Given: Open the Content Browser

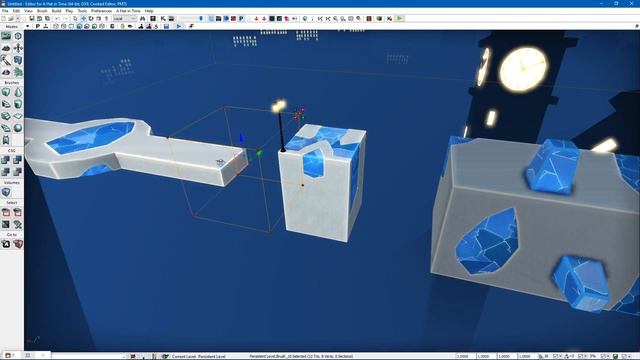Looking at the screenshot, I should click(153, 18).
